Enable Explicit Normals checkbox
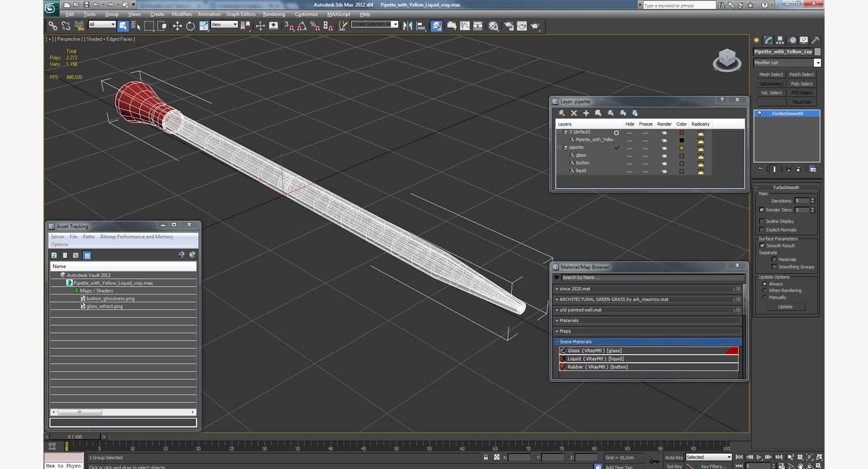 pyautogui.click(x=761, y=230)
